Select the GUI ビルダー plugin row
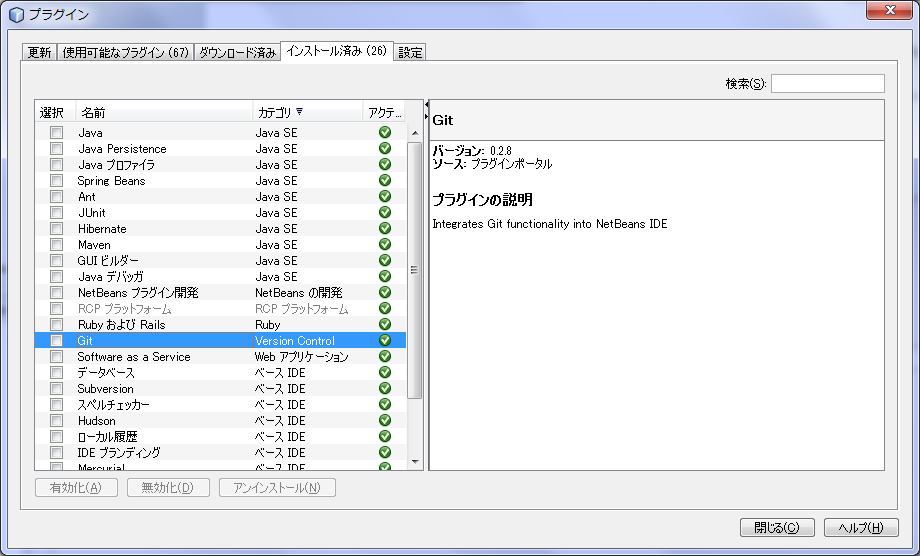The image size is (920, 556). click(220, 260)
